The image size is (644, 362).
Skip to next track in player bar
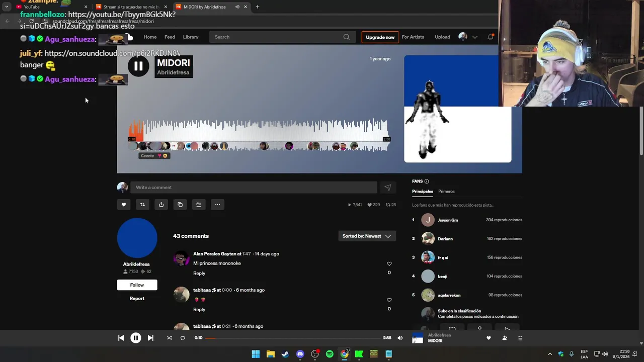pyautogui.click(x=150, y=338)
